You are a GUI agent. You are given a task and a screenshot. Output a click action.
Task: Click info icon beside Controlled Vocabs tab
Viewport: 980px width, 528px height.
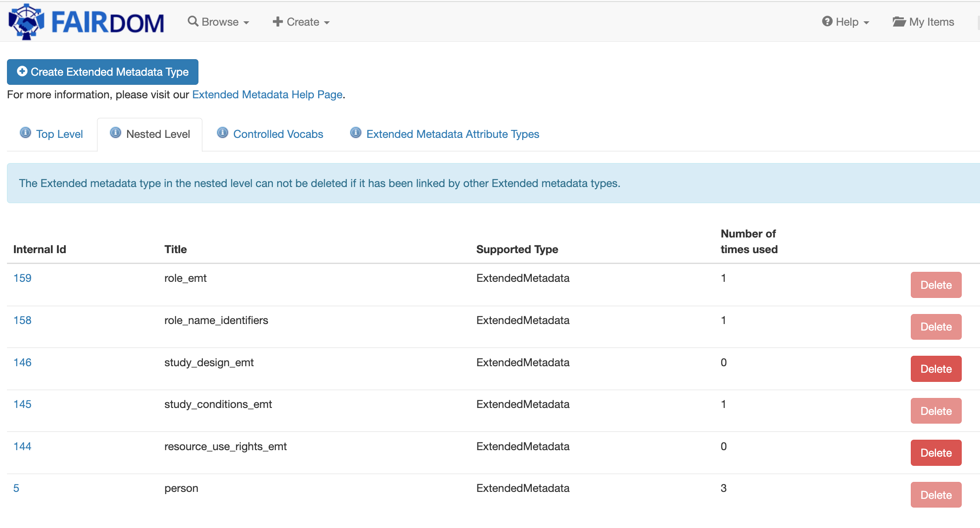[222, 133]
